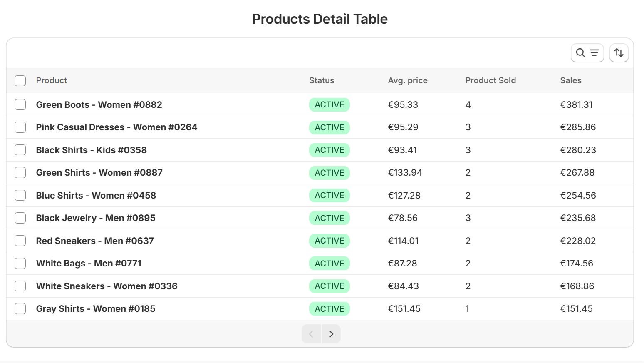Tick the Gray Shirts - Women #0185 checkbox
Image resolution: width=644 pixels, height=363 pixels.
(x=20, y=308)
